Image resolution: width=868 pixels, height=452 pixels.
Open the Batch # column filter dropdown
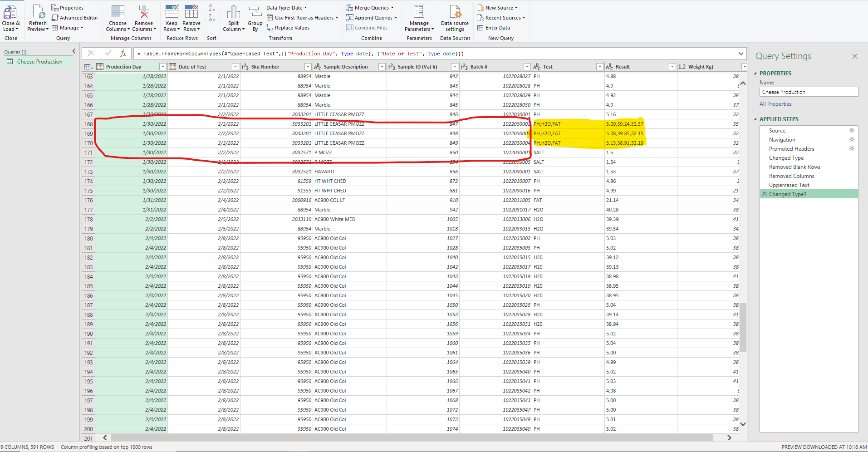527,67
